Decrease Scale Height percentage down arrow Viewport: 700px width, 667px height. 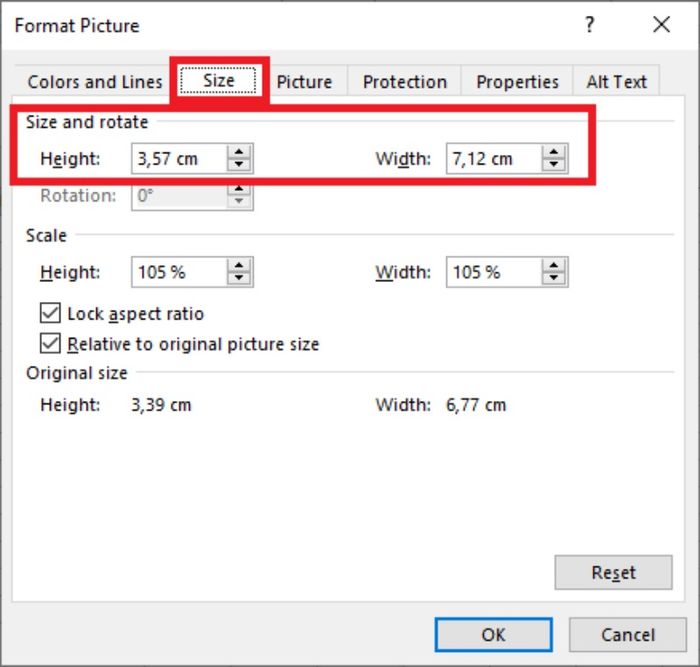click(x=239, y=278)
